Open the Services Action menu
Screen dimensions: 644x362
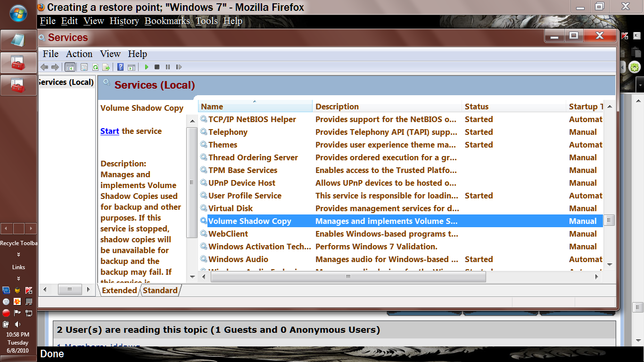coord(79,54)
